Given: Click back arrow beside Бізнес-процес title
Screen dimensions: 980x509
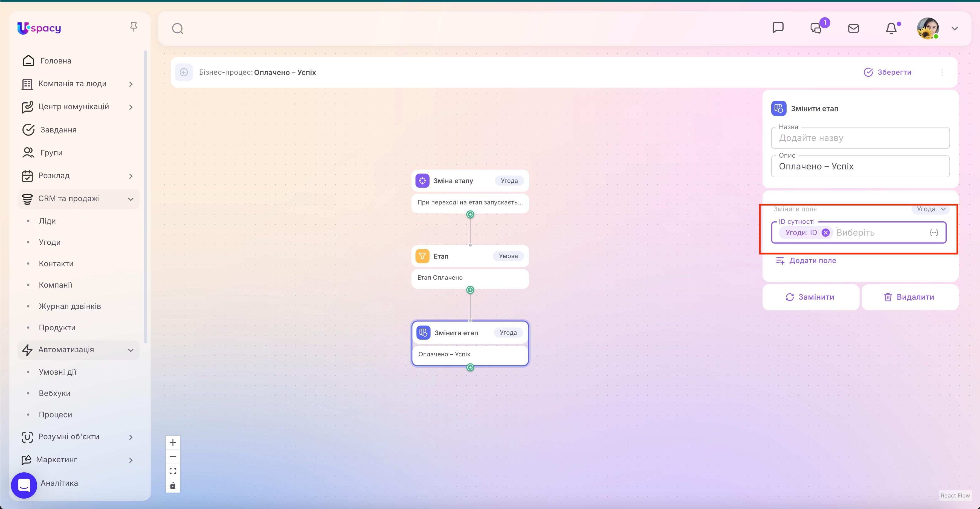Looking at the screenshot, I should [184, 72].
